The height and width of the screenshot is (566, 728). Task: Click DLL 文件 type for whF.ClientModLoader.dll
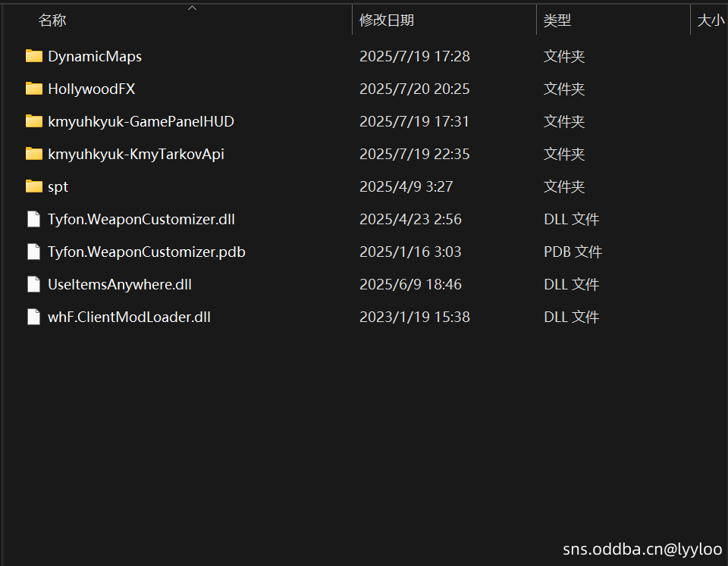click(572, 317)
